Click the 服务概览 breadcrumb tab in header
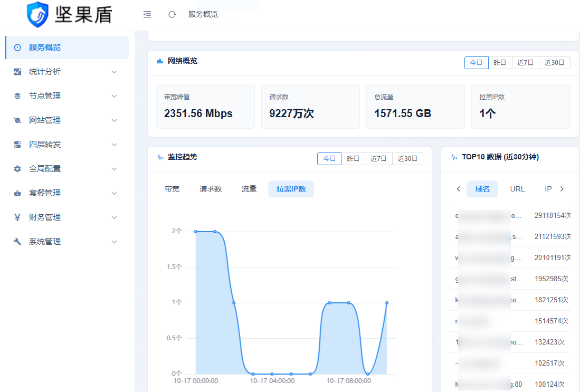 (203, 14)
